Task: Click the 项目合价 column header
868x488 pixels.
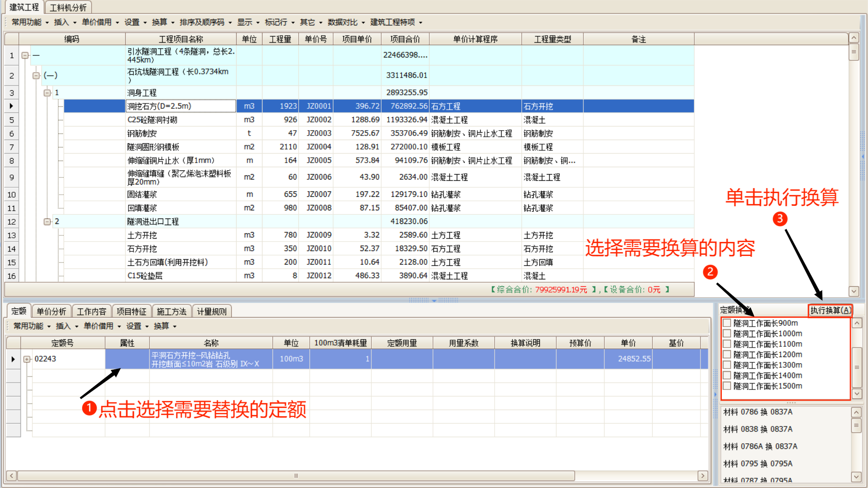Action: (x=405, y=39)
